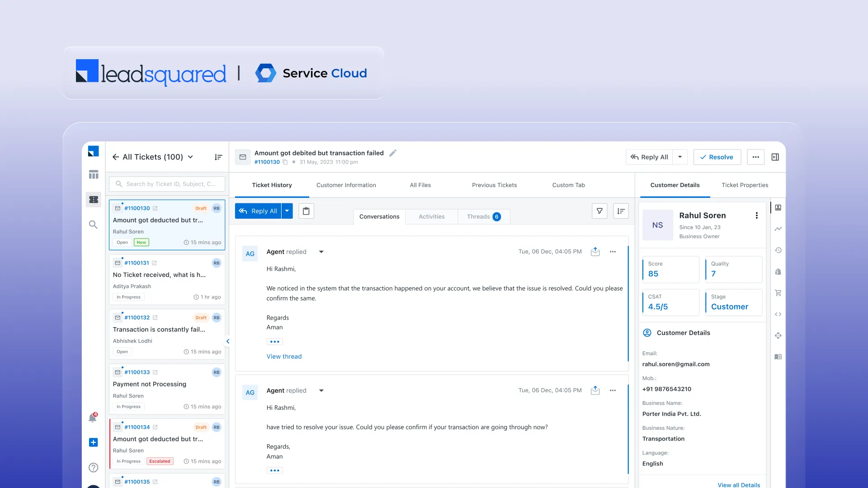Click the rahul.soren@gmail.com email value
The image size is (868, 488).
[676, 364]
